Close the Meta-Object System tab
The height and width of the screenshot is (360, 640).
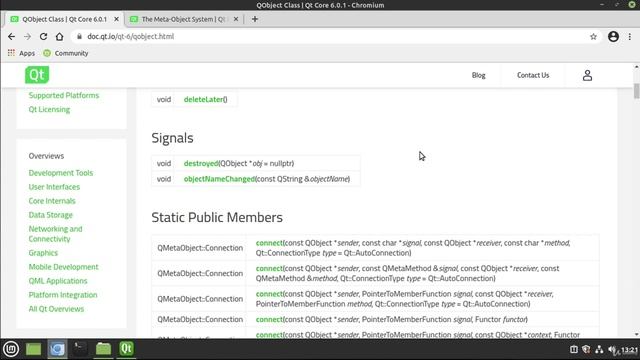[236, 19]
